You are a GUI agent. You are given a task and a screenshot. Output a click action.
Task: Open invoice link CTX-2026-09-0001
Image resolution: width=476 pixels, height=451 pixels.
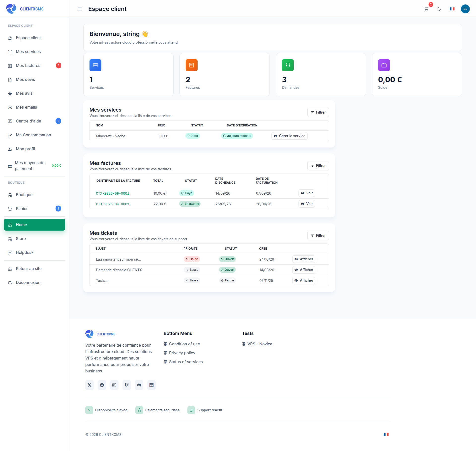[113, 193]
